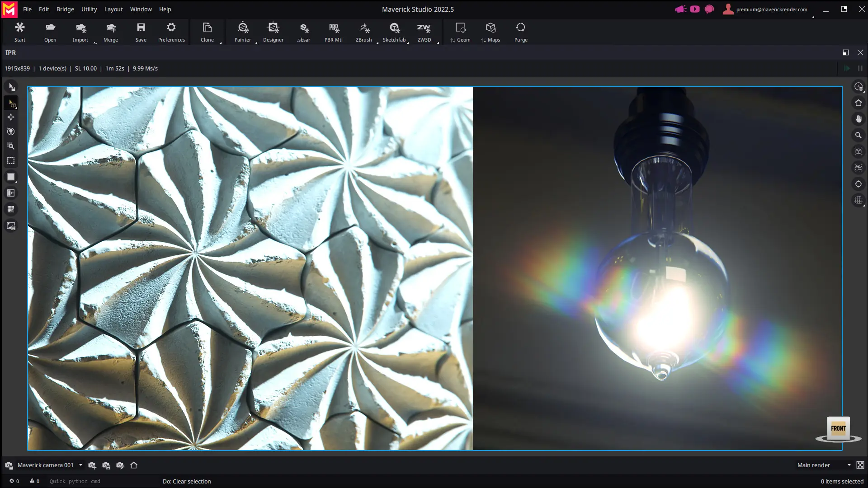Viewport: 868px width, 488px height.
Task: Click the Purge icon in the toolbar
Action: click(x=521, y=32)
